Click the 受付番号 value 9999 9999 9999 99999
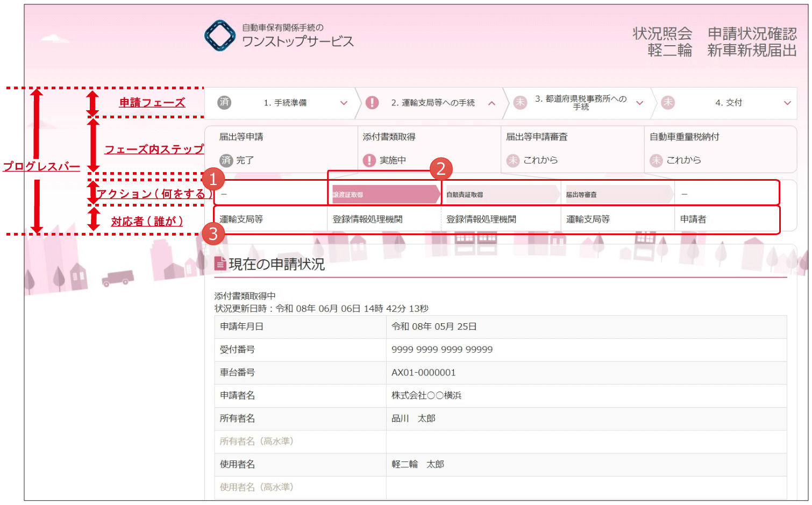Screen dimensions: 812x505 pyautogui.click(x=442, y=350)
